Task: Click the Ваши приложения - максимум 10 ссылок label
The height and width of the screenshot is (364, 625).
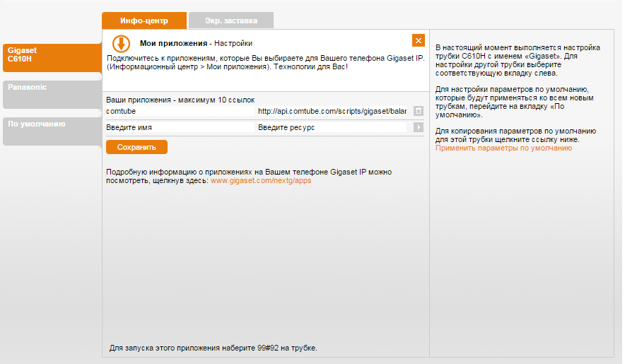Action: pos(180,100)
